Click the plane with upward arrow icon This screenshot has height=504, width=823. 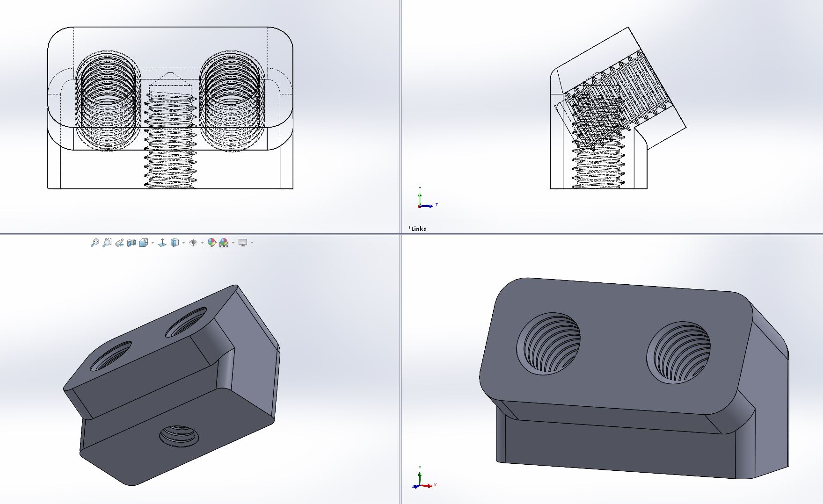click(162, 243)
